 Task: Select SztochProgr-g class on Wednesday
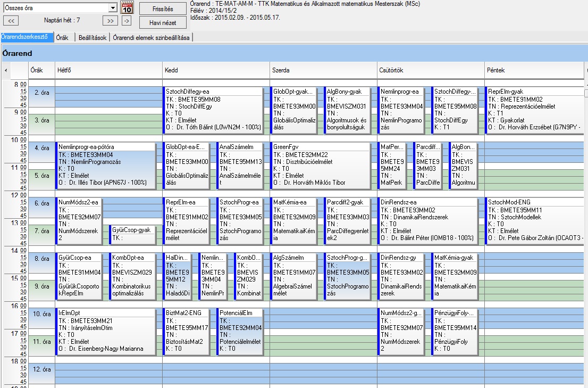pyautogui.click(x=348, y=277)
